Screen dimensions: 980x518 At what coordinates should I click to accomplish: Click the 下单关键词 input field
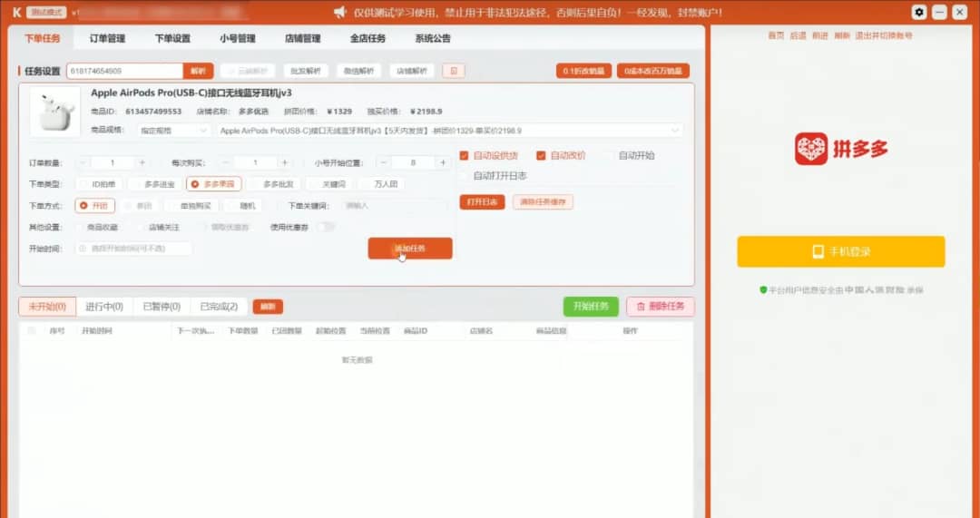394,206
